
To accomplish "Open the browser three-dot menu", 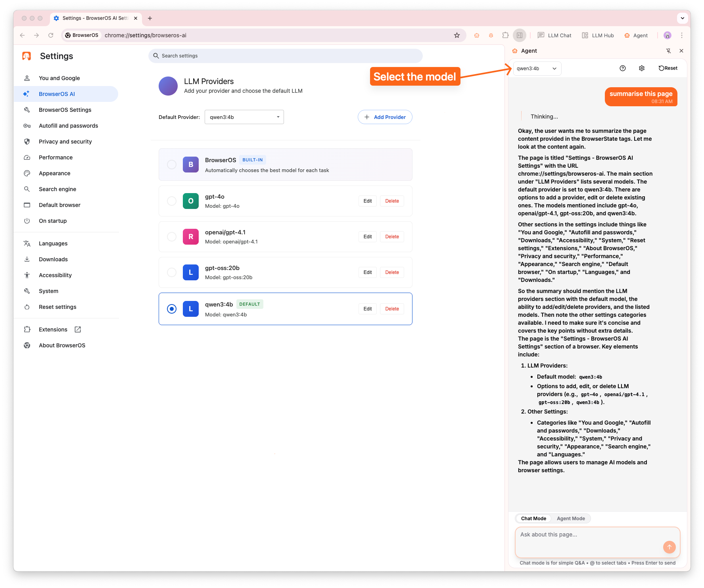I will (682, 35).
